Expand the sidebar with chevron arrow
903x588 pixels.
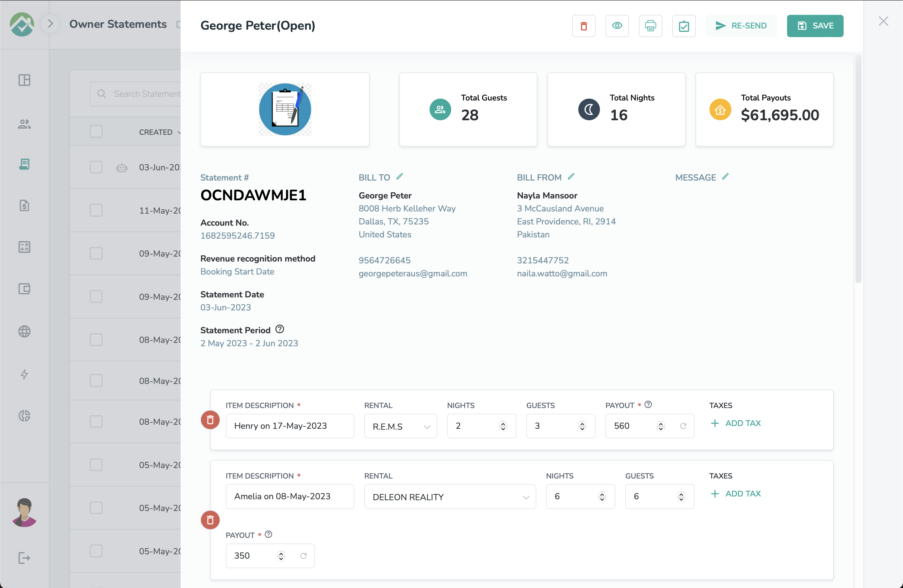50,24
